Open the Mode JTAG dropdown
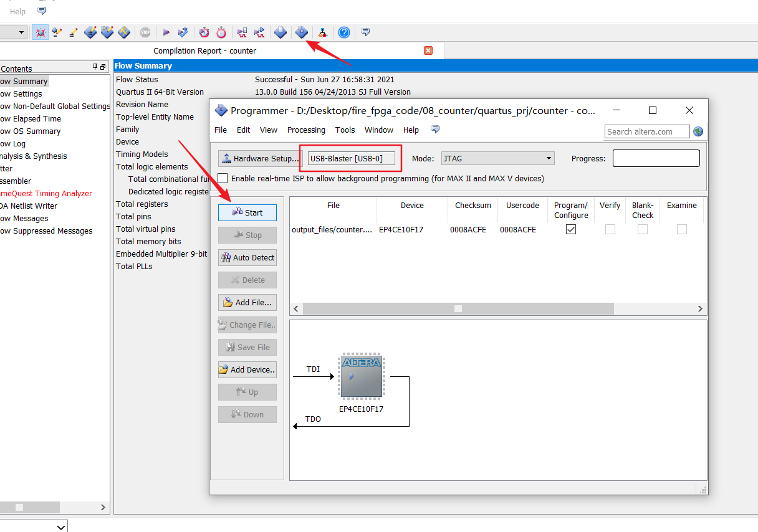Viewport: 758px width, 532px height. (497, 158)
